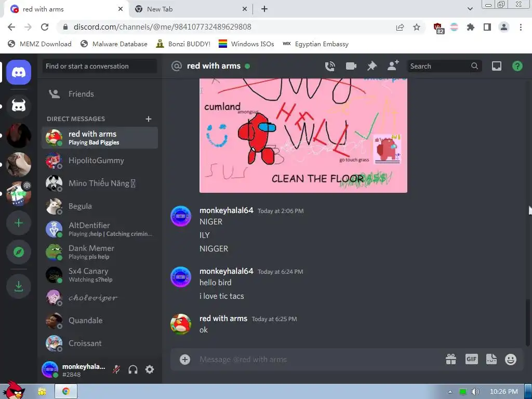
Task: Open Windows ISOs bookmark
Action: click(246, 44)
